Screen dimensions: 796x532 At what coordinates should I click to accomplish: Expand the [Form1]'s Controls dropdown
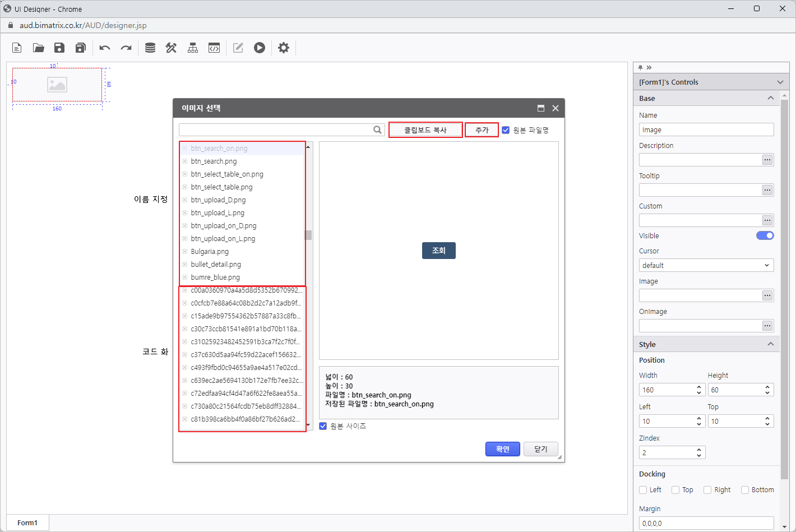click(x=780, y=82)
